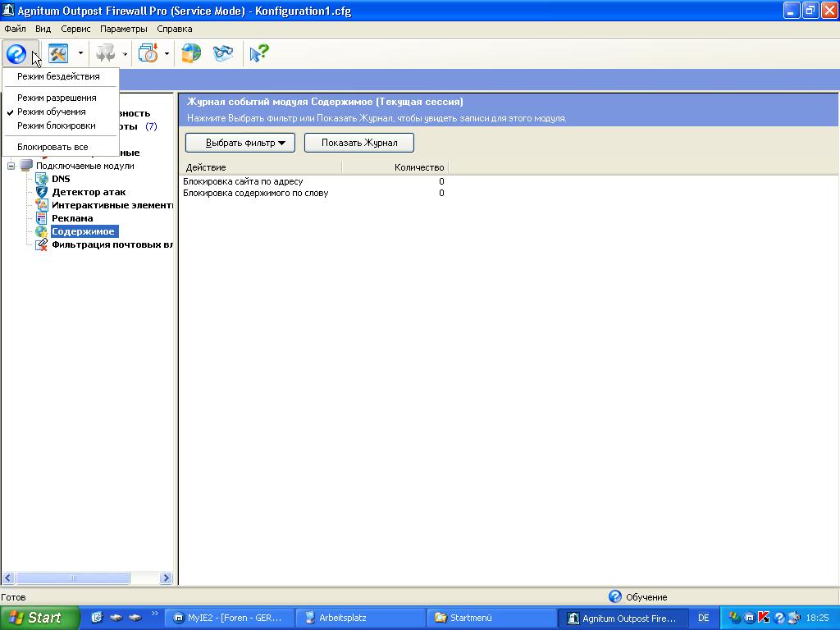Click the grayed network arrows toolbar icon
The width and height of the screenshot is (840, 630).
click(x=106, y=53)
